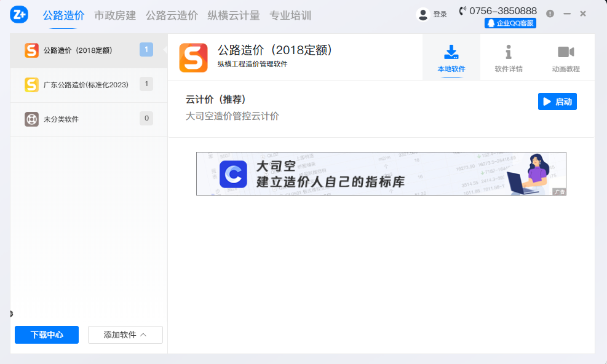Click the telephone handset icon

(x=462, y=11)
